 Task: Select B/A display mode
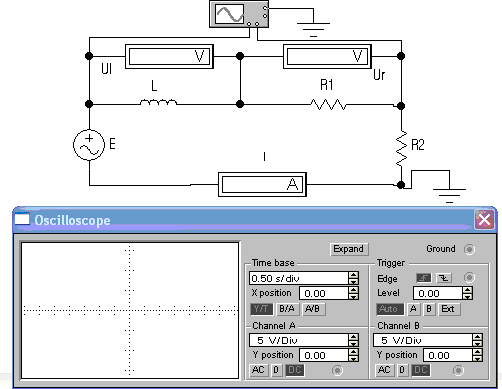pos(287,309)
